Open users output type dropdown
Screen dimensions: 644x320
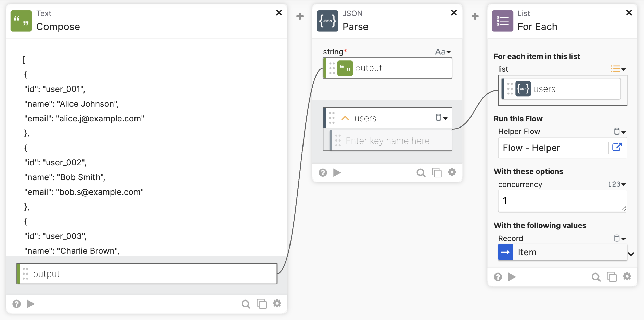click(x=441, y=118)
